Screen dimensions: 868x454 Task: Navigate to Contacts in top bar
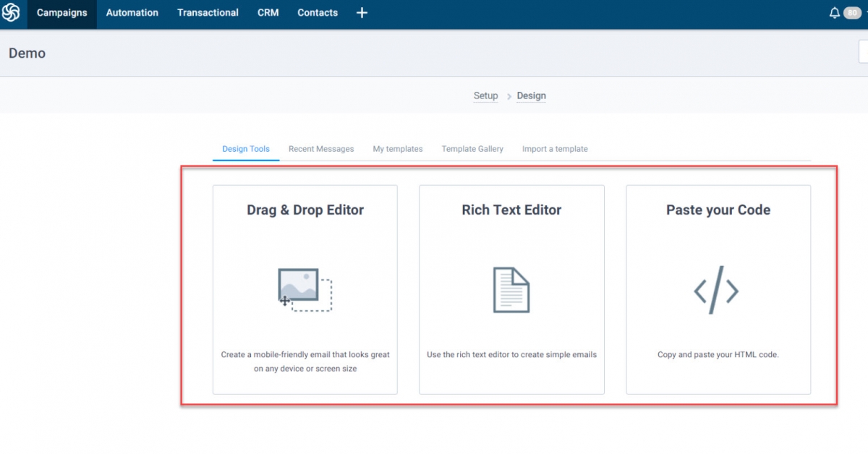pyautogui.click(x=318, y=13)
